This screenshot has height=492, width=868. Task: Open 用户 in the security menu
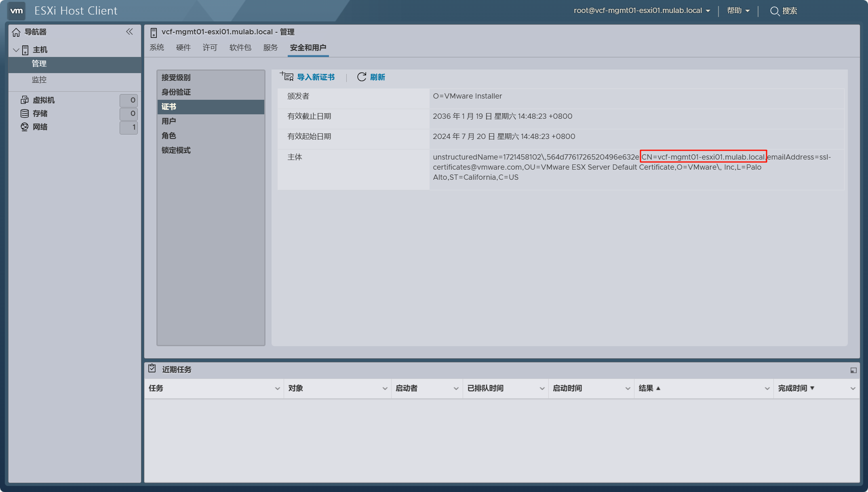click(x=211, y=121)
